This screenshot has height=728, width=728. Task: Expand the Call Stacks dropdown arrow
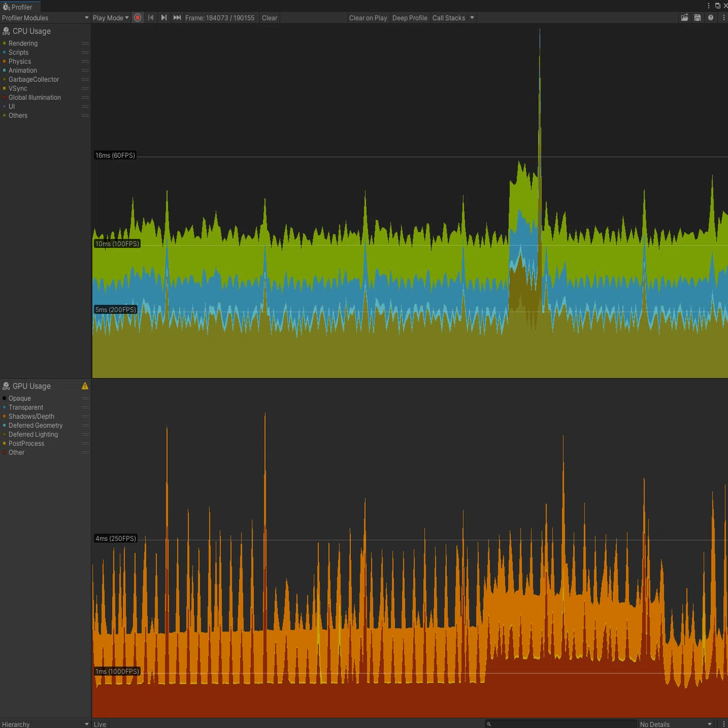472,17
